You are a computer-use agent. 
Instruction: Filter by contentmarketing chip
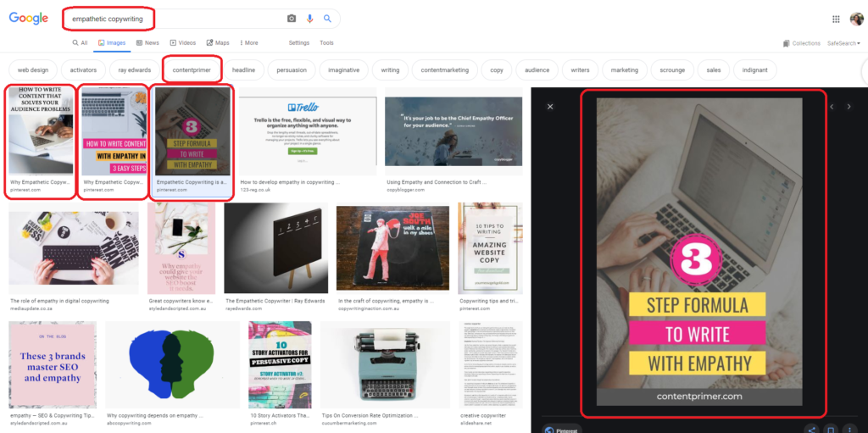(444, 70)
